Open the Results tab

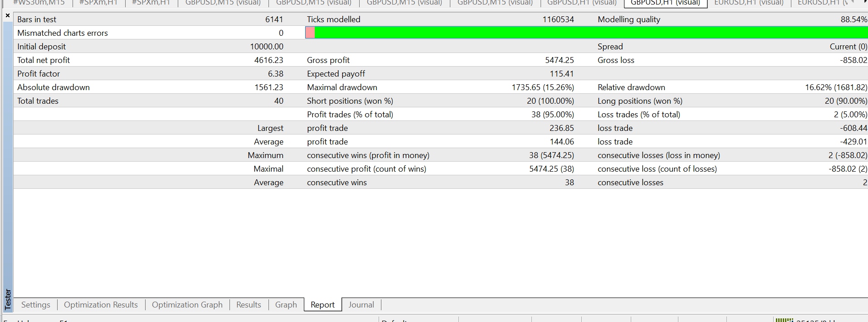point(249,305)
